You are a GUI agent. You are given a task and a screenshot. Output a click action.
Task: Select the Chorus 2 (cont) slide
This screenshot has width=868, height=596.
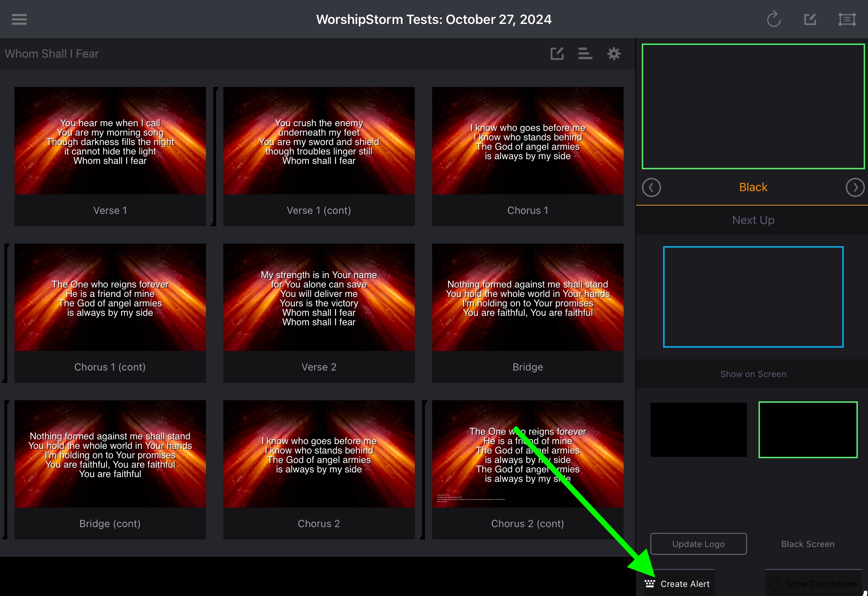pyautogui.click(x=528, y=469)
